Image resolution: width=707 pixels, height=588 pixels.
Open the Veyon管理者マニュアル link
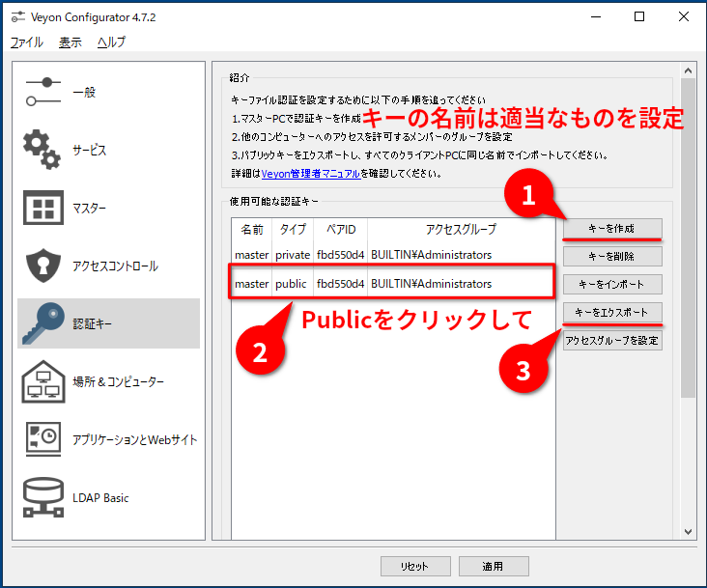tap(311, 174)
